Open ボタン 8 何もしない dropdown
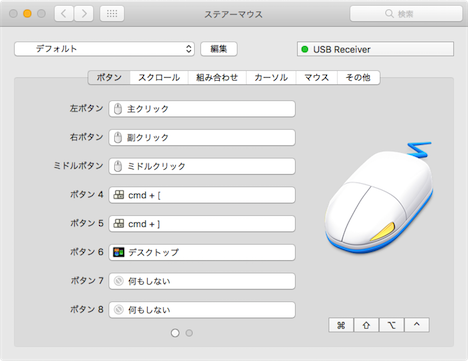This screenshot has width=468, height=361. point(202,310)
